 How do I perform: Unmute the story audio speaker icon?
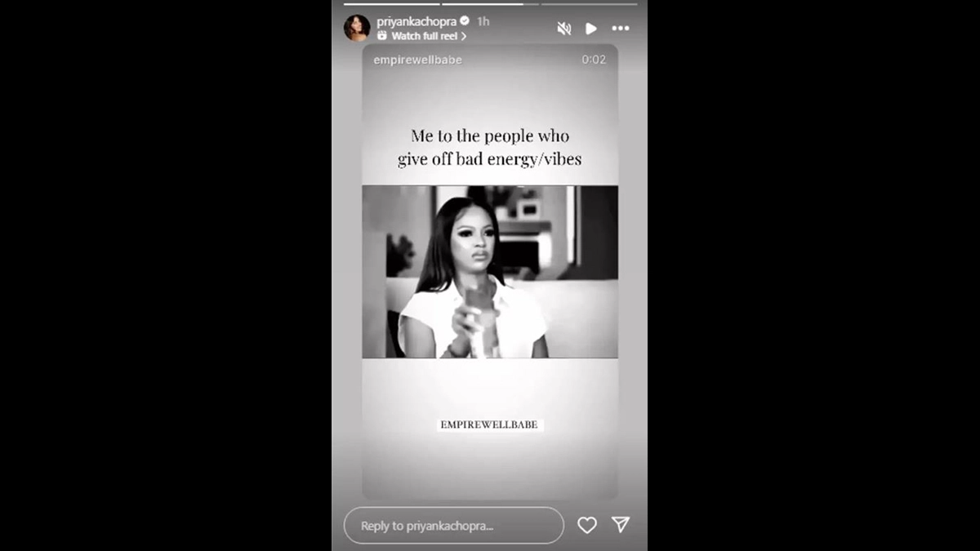563,29
